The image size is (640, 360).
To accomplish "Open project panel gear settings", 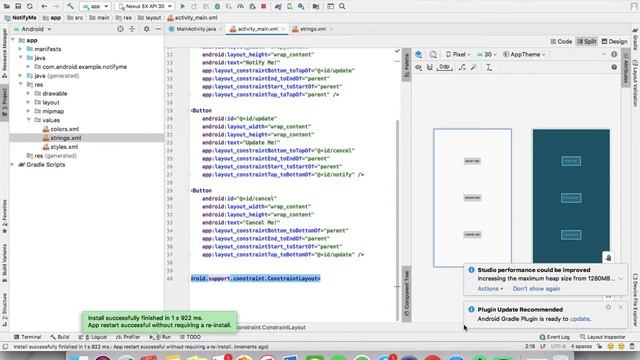I will [x=147, y=29].
